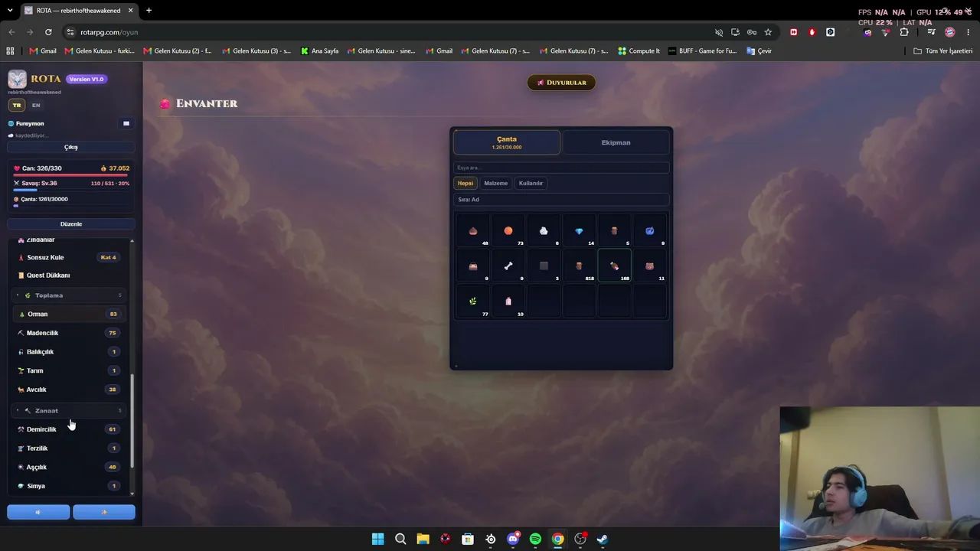Open the Sıra: Ad sort dropdown
This screenshot has width=980, height=551.
[561, 200]
